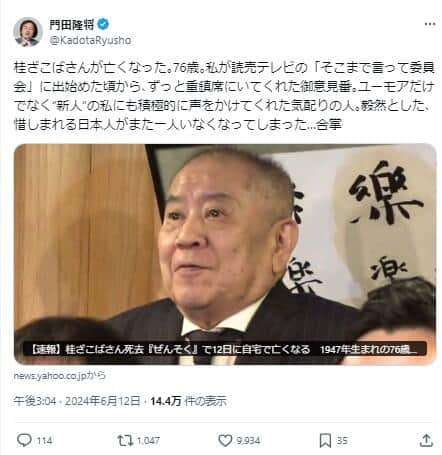View the 14.4万 件の表示 count
This screenshot has height=455, width=442.
pyautogui.click(x=188, y=401)
